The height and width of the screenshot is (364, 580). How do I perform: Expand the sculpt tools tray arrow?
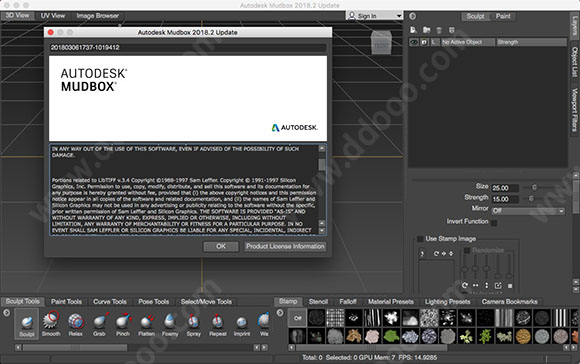[6, 313]
